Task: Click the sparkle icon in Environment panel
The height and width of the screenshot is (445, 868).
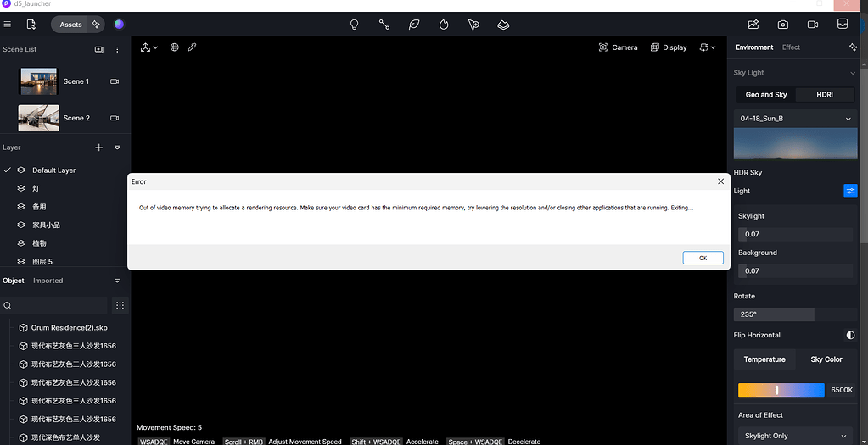Action: coord(853,47)
